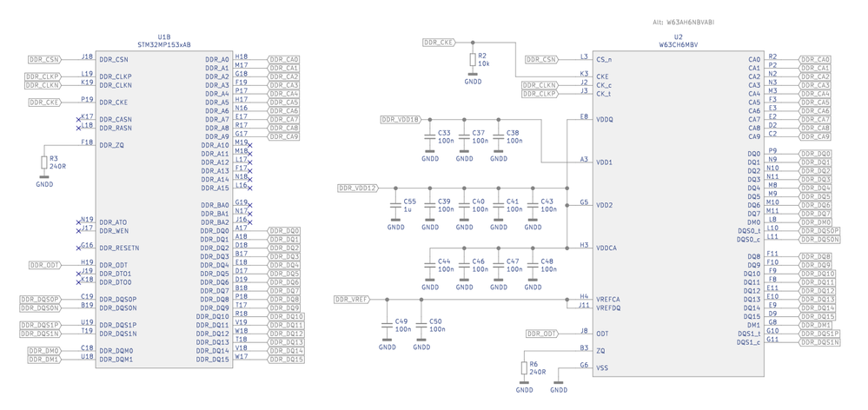Select resistor R2 10k symbol
This screenshot has width=868, height=410.
click(x=472, y=60)
